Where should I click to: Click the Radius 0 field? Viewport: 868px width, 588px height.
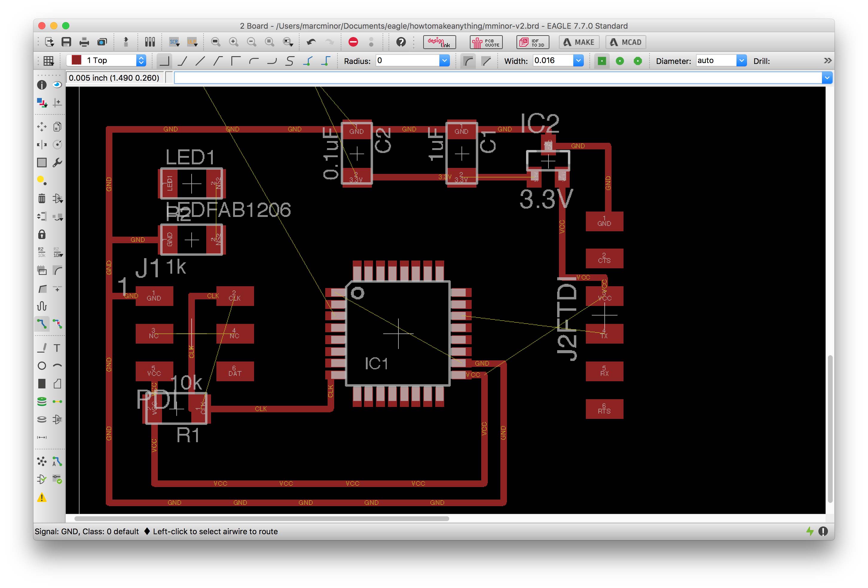[x=407, y=60]
